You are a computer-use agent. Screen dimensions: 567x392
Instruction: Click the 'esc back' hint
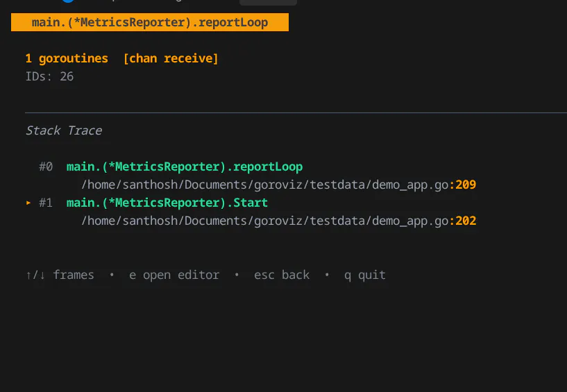[x=282, y=275]
